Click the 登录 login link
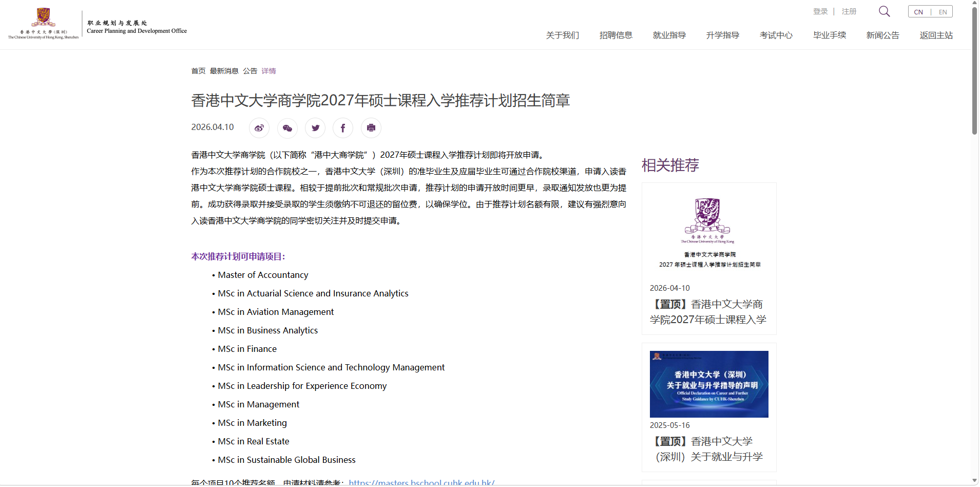 click(x=820, y=11)
